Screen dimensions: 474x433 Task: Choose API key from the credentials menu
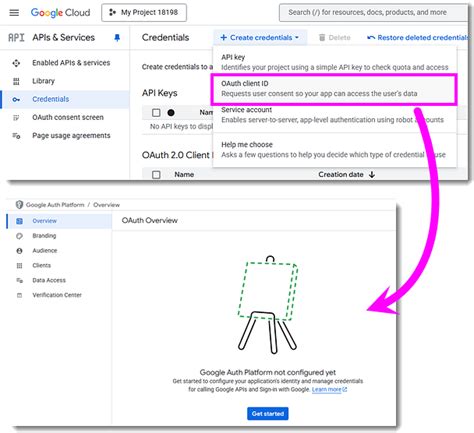tap(334, 62)
